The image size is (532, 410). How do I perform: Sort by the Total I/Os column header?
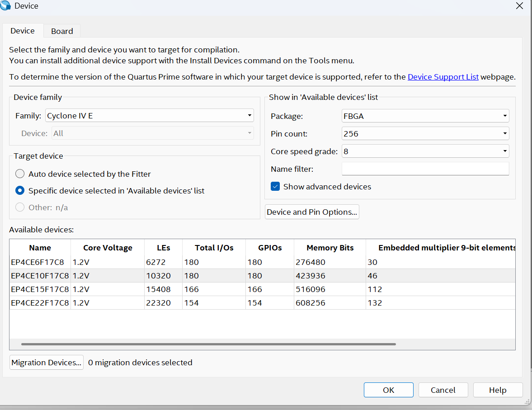coord(214,248)
